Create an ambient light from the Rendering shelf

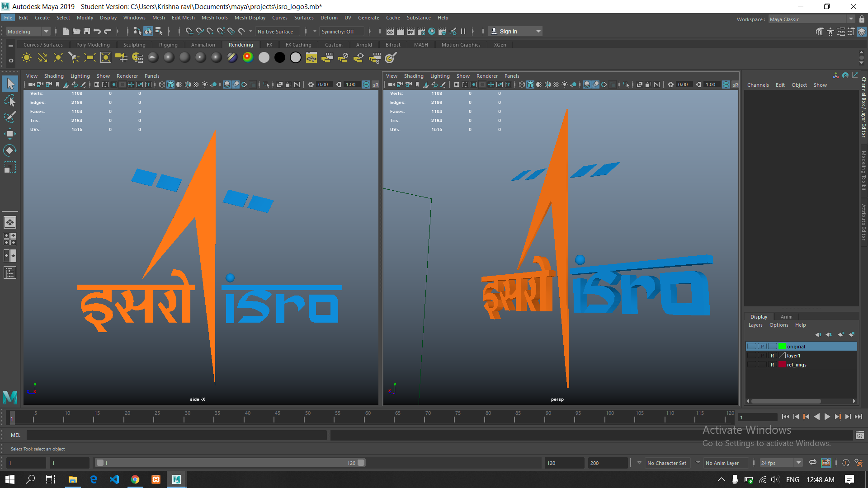[x=27, y=57]
